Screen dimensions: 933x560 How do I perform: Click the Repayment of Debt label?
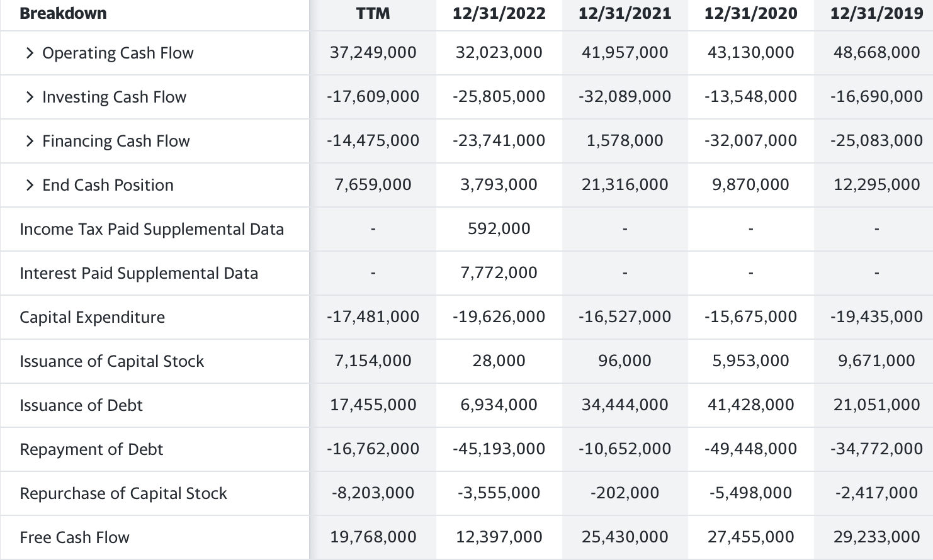(91, 449)
